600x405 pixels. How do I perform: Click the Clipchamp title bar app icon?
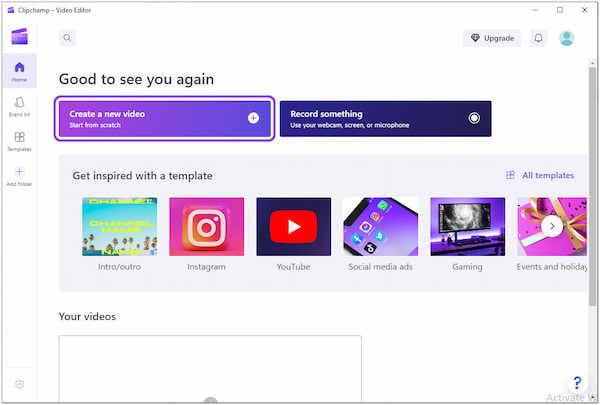click(11, 10)
